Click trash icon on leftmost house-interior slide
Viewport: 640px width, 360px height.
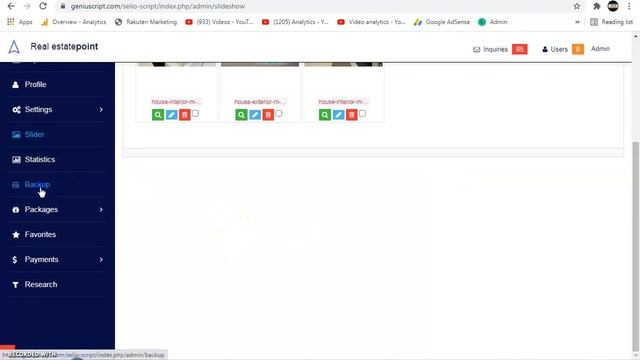coord(184,115)
